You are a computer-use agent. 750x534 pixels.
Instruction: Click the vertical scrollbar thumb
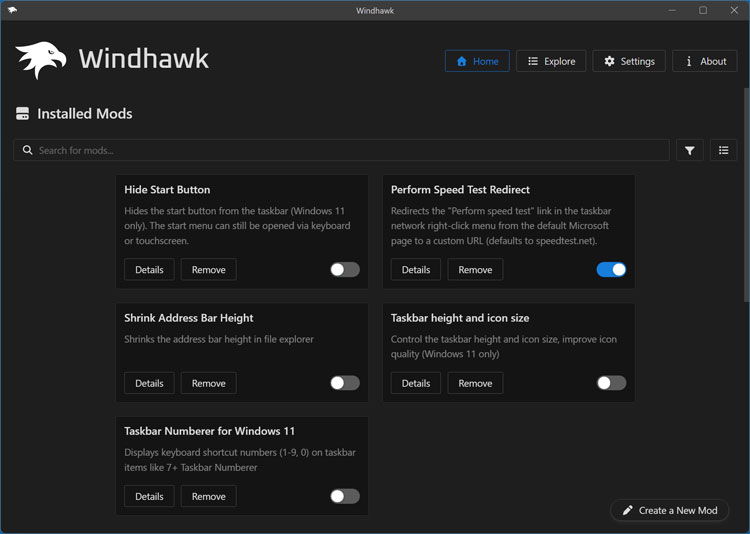click(747, 195)
